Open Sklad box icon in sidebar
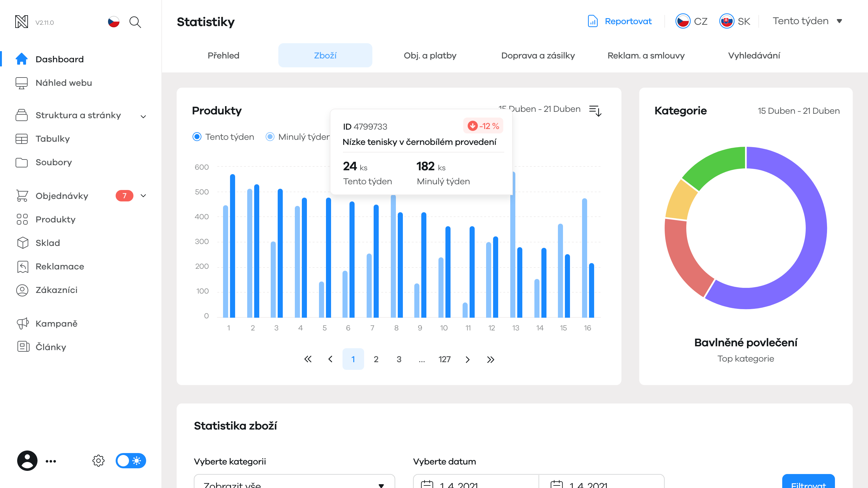Screen dimensions: 868x488 click(22, 243)
